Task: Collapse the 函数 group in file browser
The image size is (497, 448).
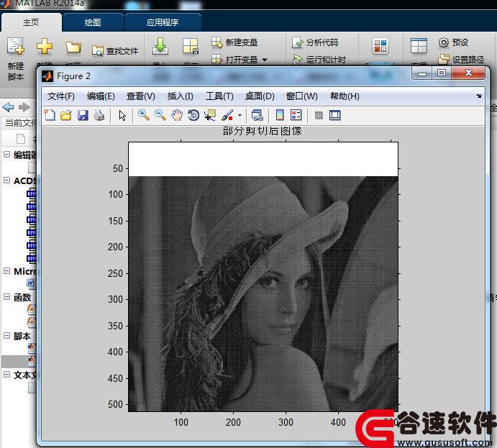Action: click(6, 297)
